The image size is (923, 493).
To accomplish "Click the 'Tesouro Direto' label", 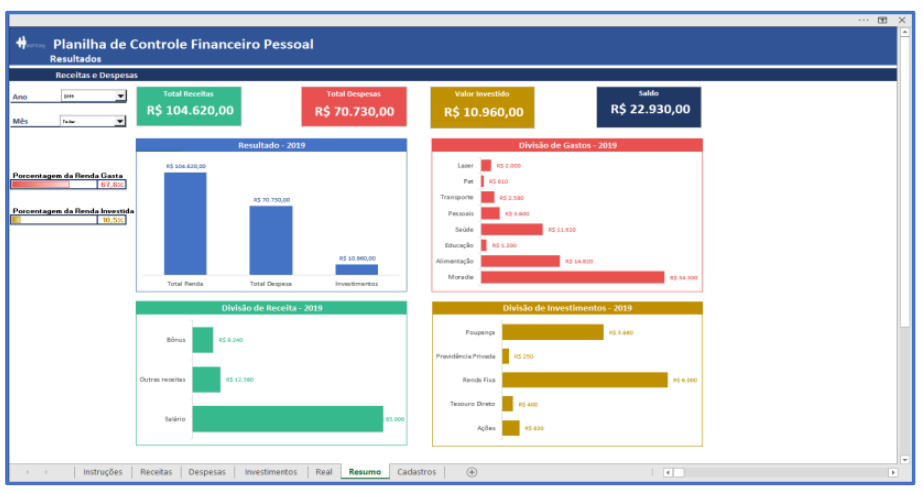I will tap(472, 404).
